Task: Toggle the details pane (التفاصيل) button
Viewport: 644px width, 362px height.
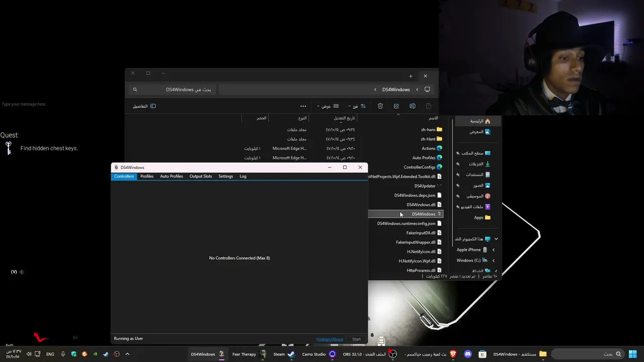Action: coord(144,106)
